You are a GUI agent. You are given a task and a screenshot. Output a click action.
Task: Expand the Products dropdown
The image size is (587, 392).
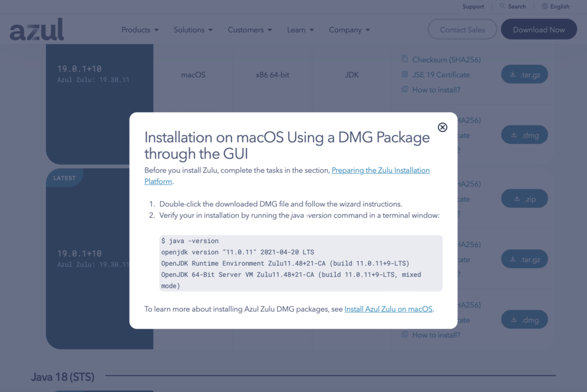[x=140, y=30]
